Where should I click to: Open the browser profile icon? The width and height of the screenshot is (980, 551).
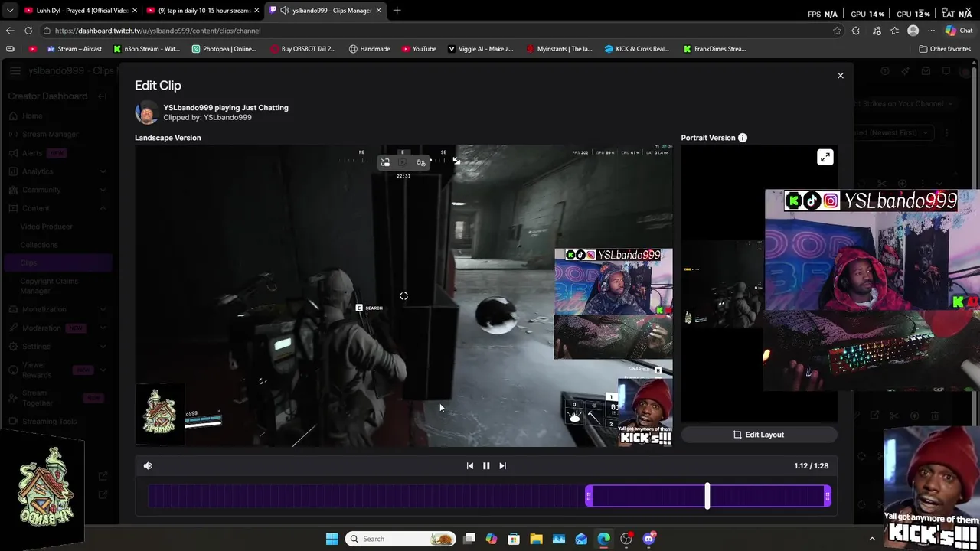tap(913, 31)
